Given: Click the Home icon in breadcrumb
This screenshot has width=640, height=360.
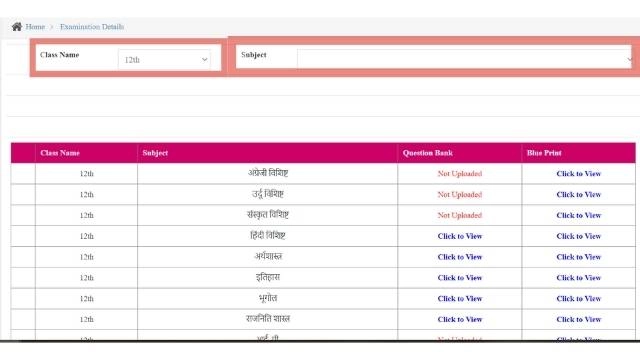Looking at the screenshot, I should (17, 27).
